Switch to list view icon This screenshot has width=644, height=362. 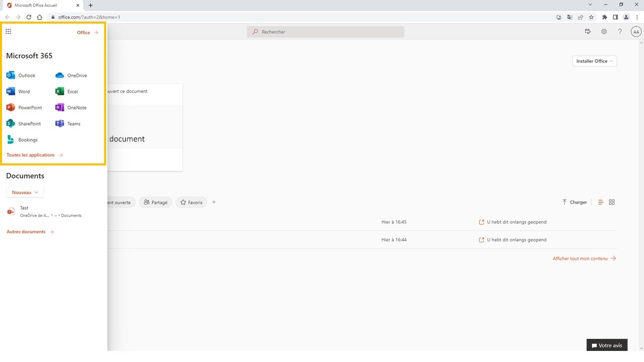pyautogui.click(x=600, y=202)
